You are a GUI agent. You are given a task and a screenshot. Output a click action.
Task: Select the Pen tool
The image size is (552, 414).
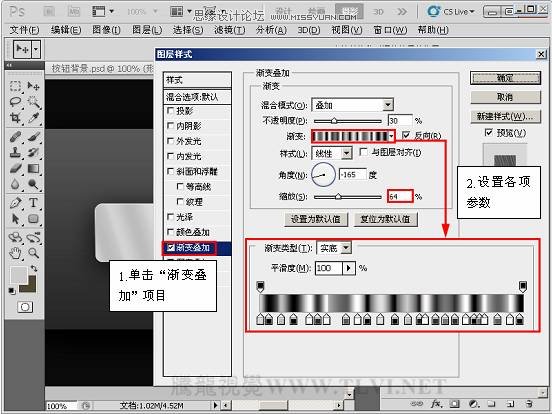15,203
